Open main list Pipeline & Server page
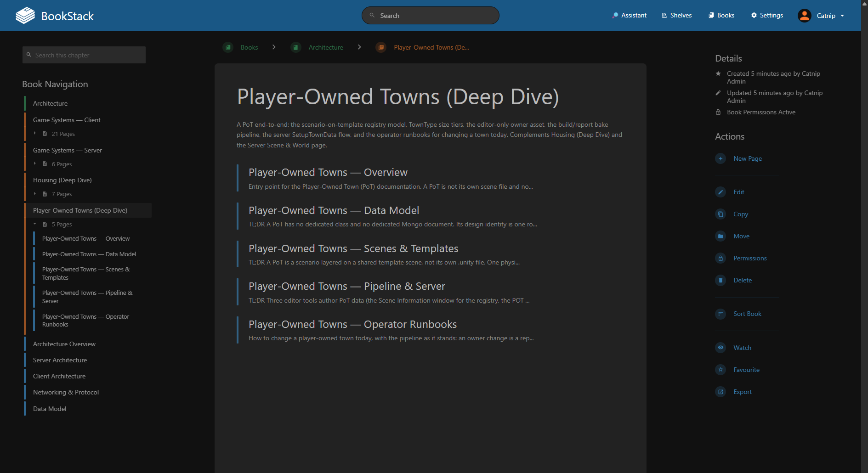868x473 pixels. point(347,286)
